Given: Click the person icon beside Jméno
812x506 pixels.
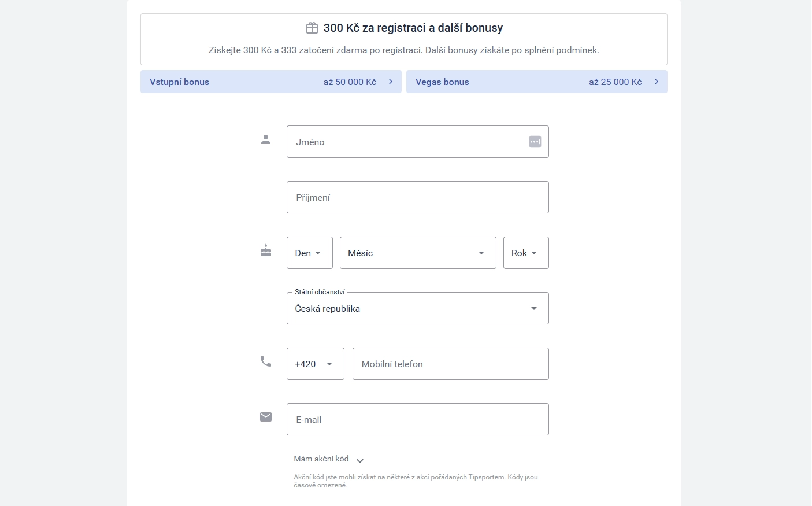Looking at the screenshot, I should point(266,139).
